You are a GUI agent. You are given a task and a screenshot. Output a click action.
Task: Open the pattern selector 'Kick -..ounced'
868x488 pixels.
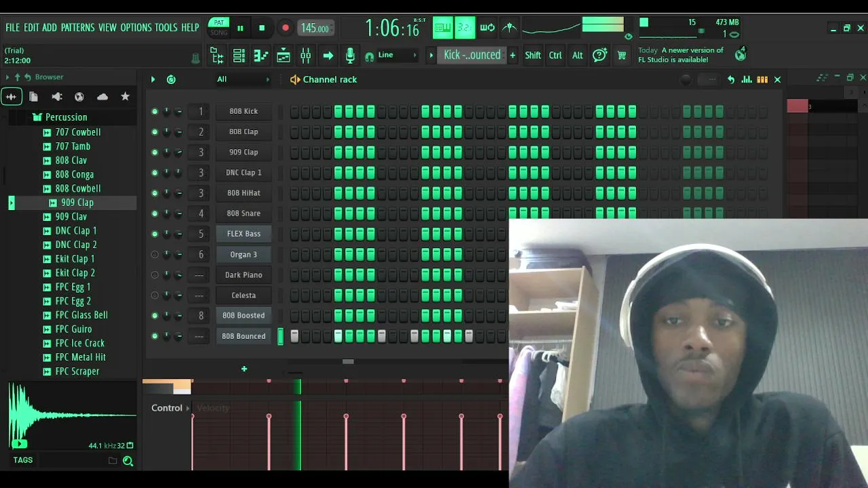coord(472,55)
